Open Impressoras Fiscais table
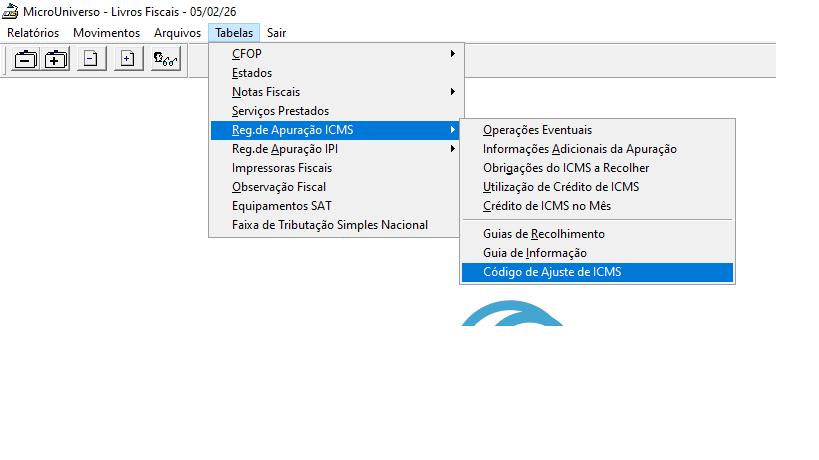 coord(281,168)
